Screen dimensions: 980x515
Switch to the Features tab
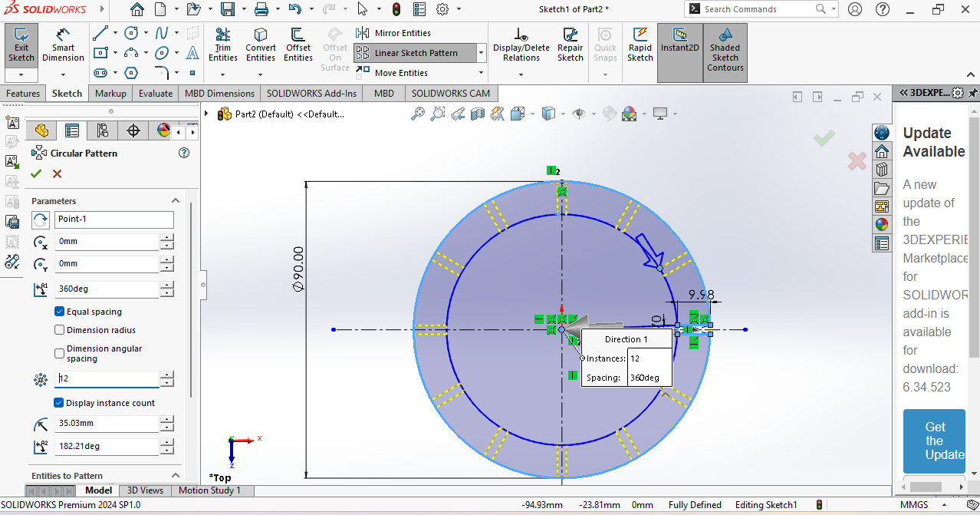click(23, 94)
